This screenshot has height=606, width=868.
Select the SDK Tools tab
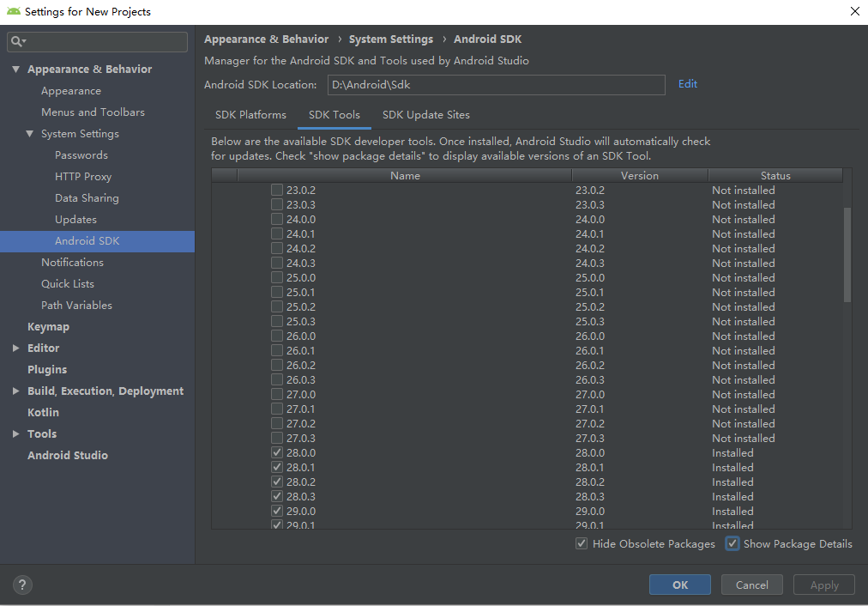point(335,115)
